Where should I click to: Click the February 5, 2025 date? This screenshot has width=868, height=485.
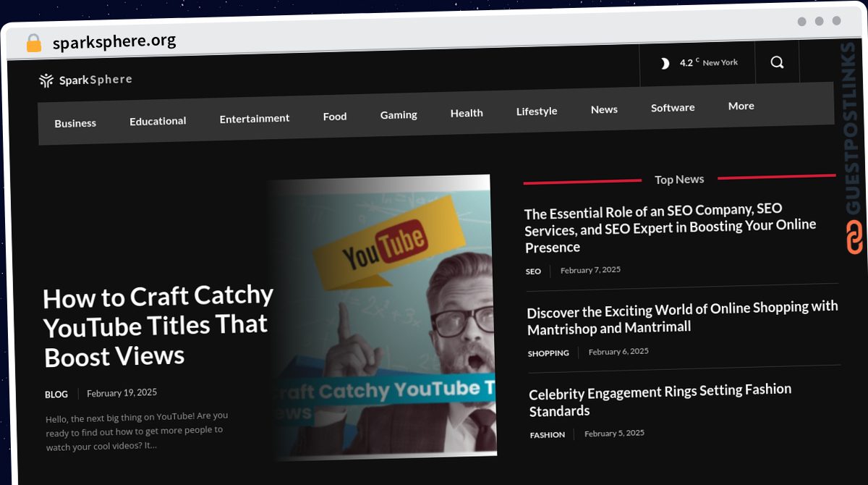(x=614, y=434)
